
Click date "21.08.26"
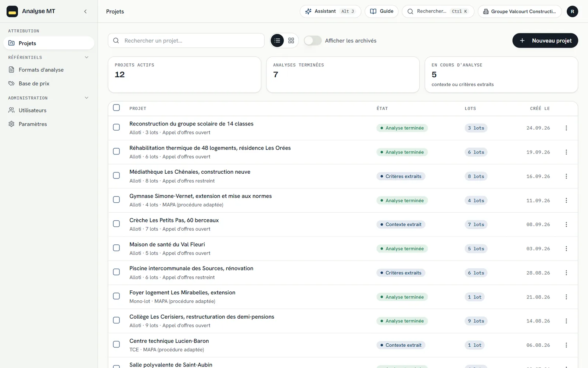tap(538, 297)
